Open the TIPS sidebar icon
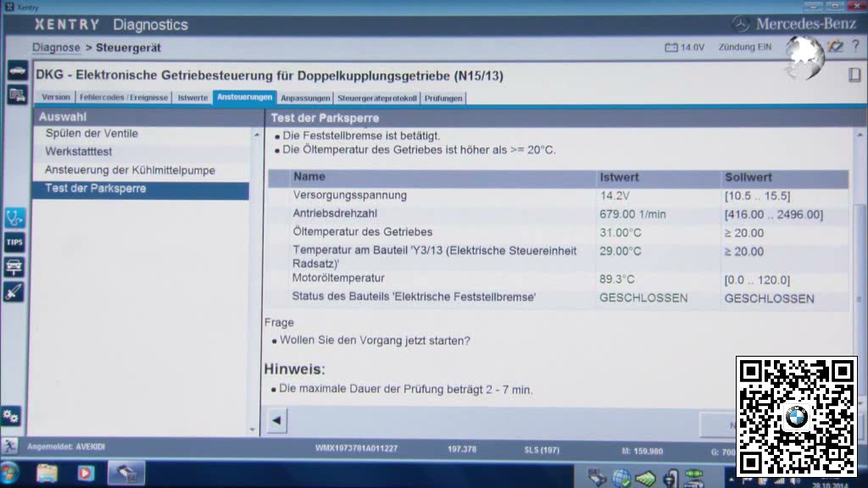The width and height of the screenshot is (868, 488). pyautogui.click(x=14, y=242)
